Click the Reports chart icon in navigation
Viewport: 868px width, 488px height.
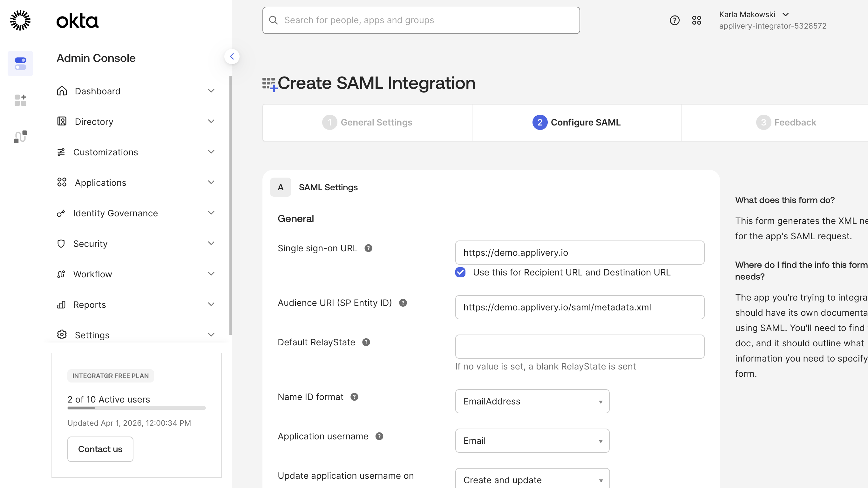coord(61,304)
